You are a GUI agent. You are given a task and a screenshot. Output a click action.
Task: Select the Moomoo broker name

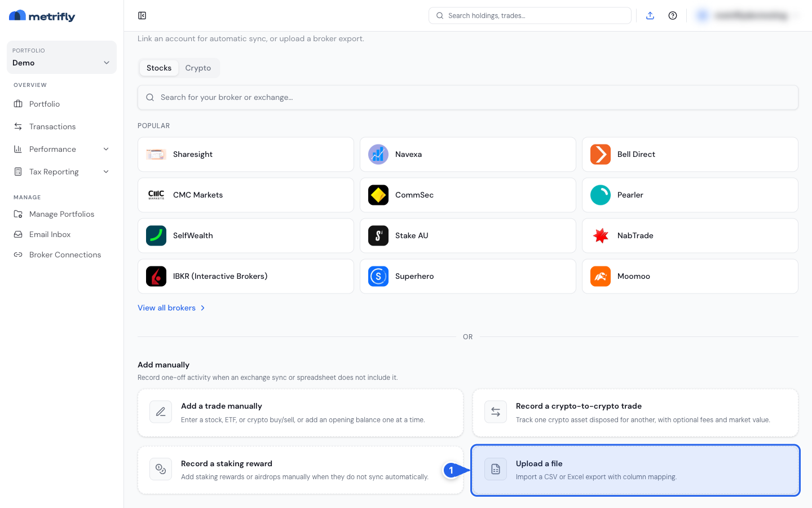pyautogui.click(x=634, y=276)
